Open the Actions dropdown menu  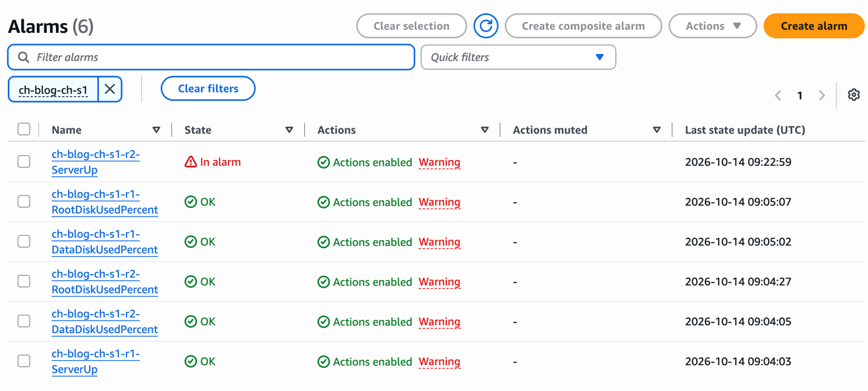pos(713,26)
